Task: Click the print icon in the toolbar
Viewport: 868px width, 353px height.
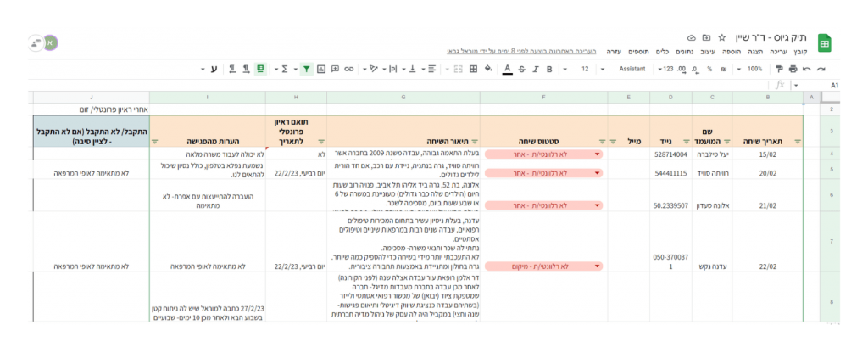Action: click(793, 69)
